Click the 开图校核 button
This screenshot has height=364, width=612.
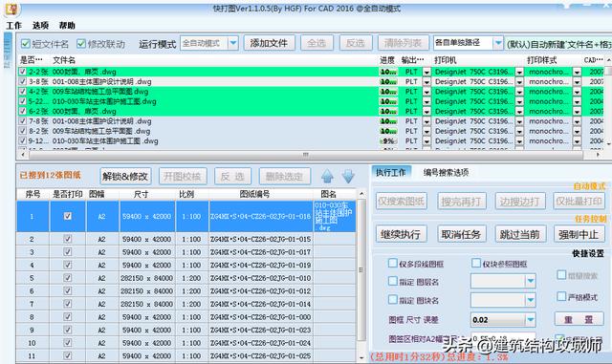tap(183, 177)
